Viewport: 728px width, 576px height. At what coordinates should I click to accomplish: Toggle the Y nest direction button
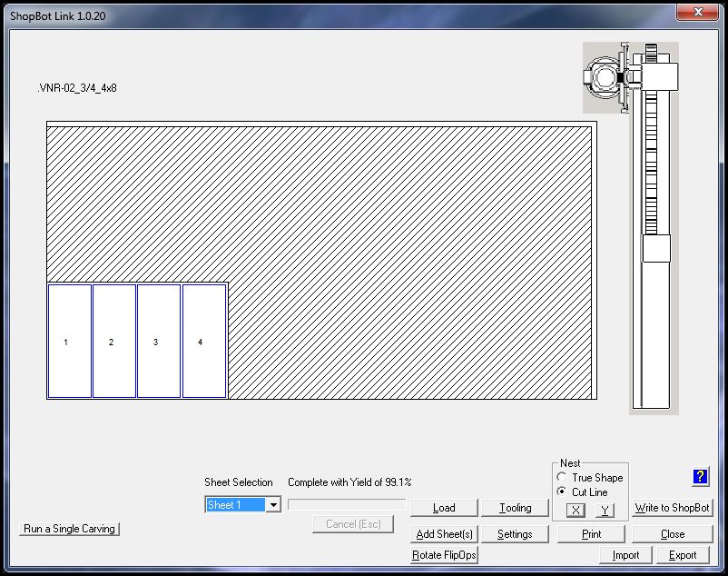(x=605, y=510)
